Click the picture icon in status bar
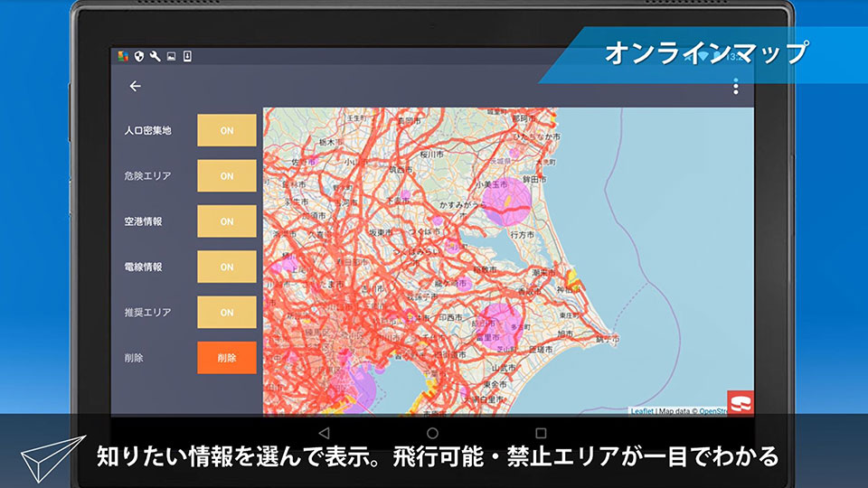 171,56
